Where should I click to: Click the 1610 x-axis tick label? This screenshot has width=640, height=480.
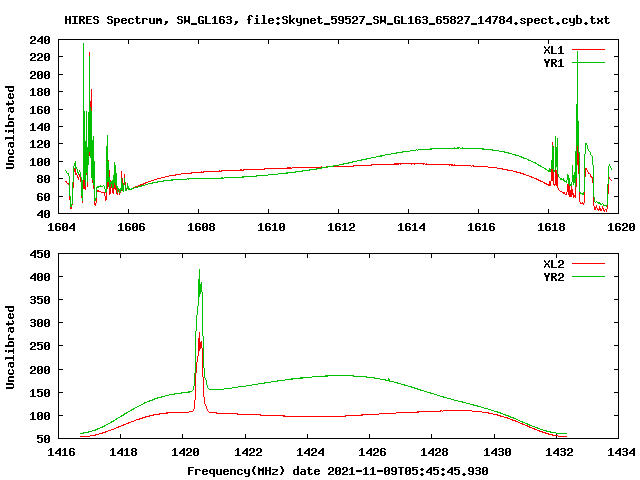(x=271, y=227)
